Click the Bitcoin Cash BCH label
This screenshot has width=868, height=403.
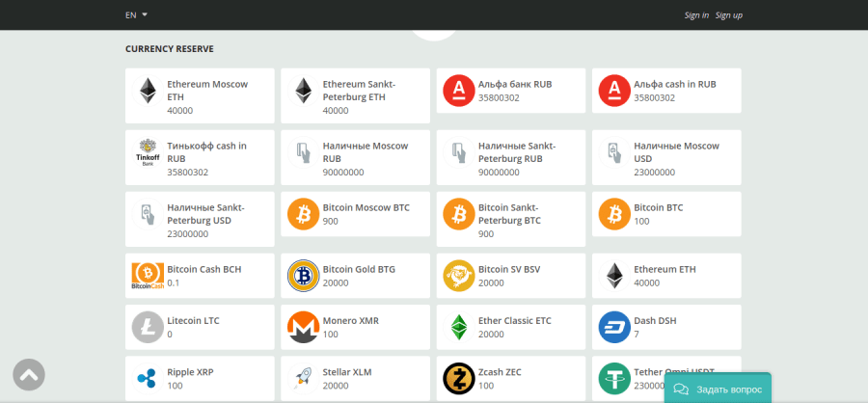204,269
